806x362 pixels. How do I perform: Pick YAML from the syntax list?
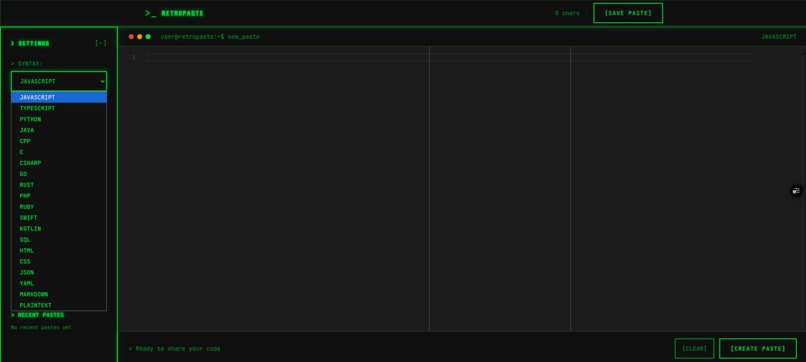tap(59, 283)
